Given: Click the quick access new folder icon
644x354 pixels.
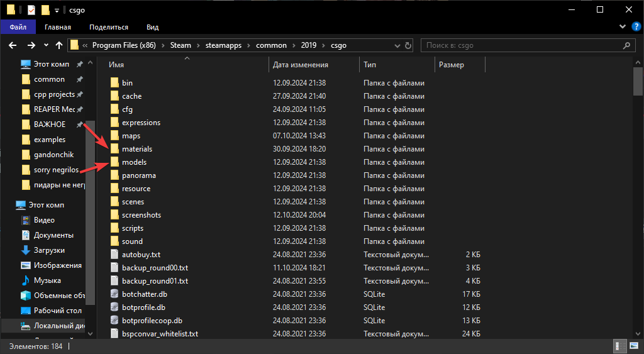Looking at the screenshot, I should point(45,10).
